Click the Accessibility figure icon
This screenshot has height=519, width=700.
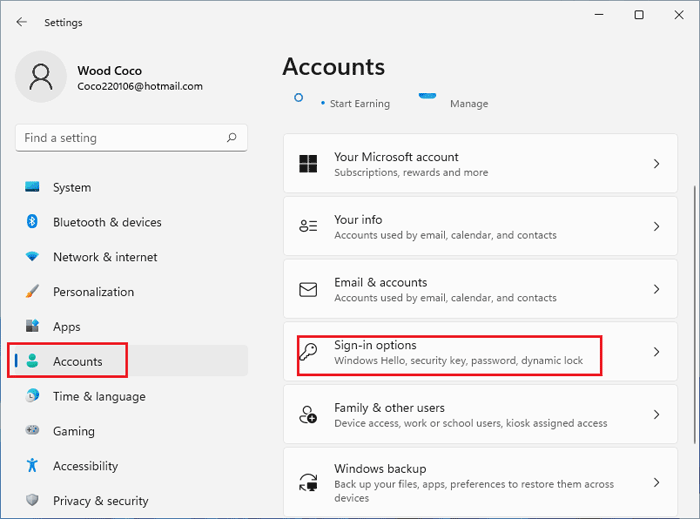32,465
